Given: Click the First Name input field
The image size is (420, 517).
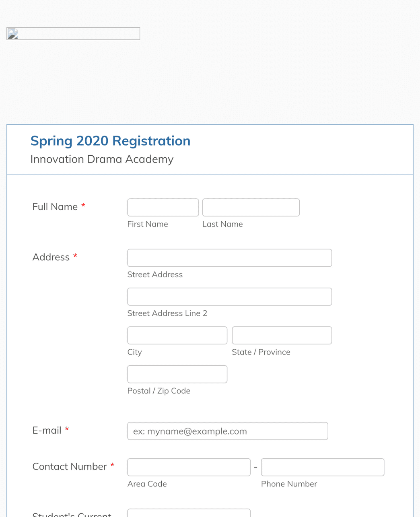Looking at the screenshot, I should tap(163, 207).
